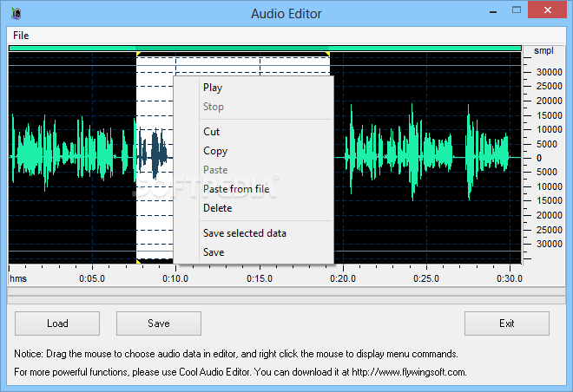
Task: Click Save entry in the context menu
Action: [x=214, y=252]
